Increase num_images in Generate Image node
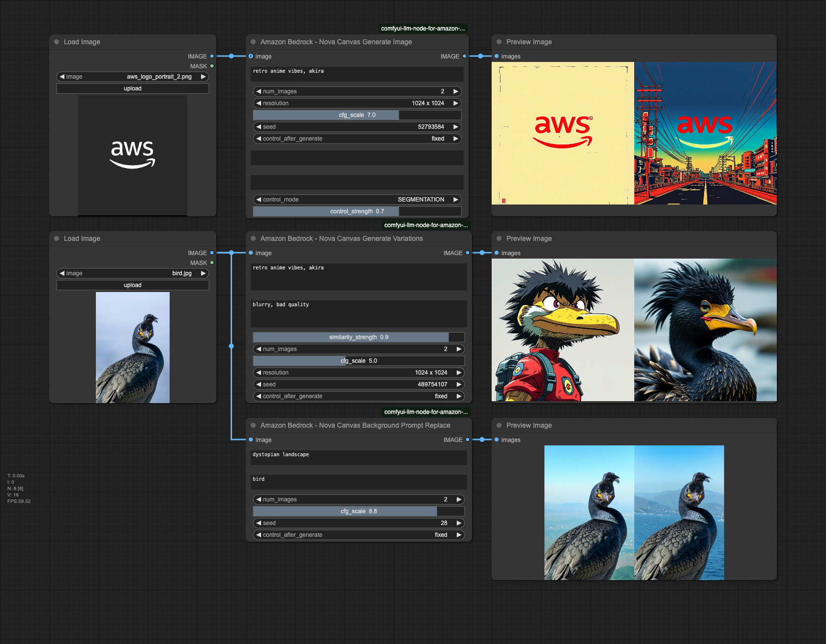The height and width of the screenshot is (644, 826). 456,91
